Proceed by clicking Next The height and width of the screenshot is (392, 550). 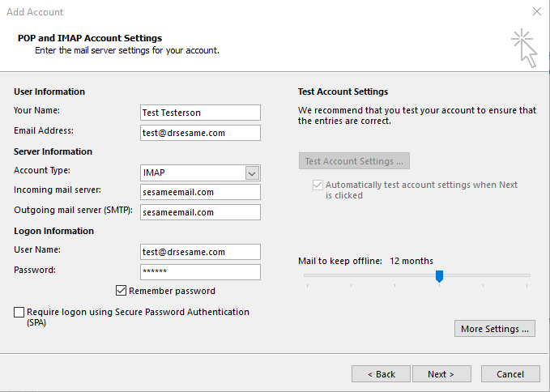(441, 374)
